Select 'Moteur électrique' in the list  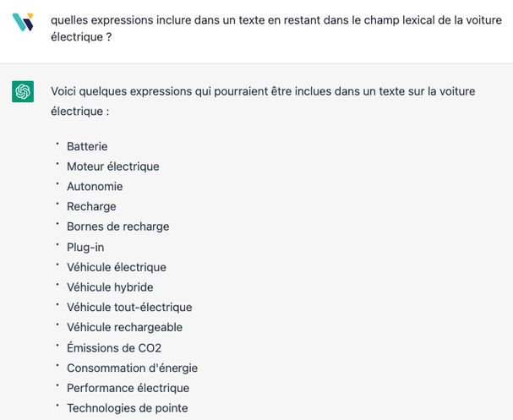(x=113, y=166)
